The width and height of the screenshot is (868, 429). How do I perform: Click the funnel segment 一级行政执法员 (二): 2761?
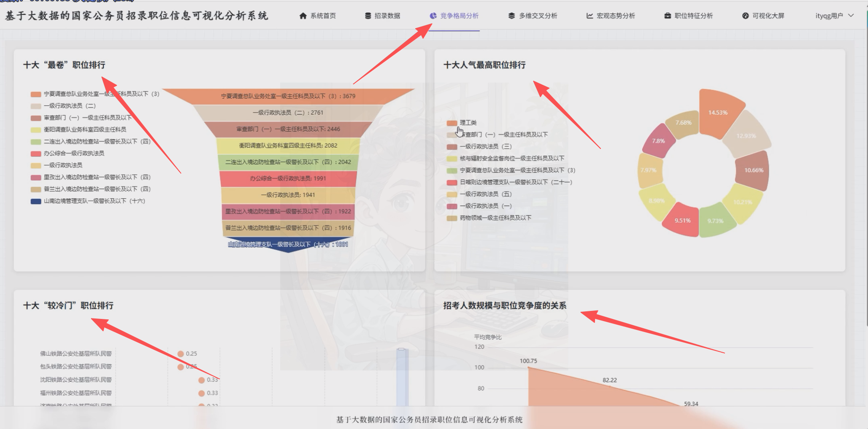click(x=288, y=113)
